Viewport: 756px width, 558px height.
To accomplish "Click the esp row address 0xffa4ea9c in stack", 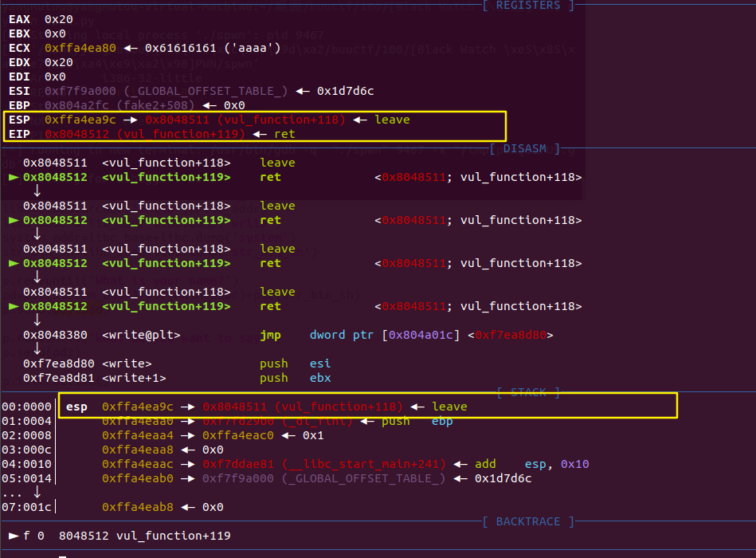I will click(x=137, y=407).
